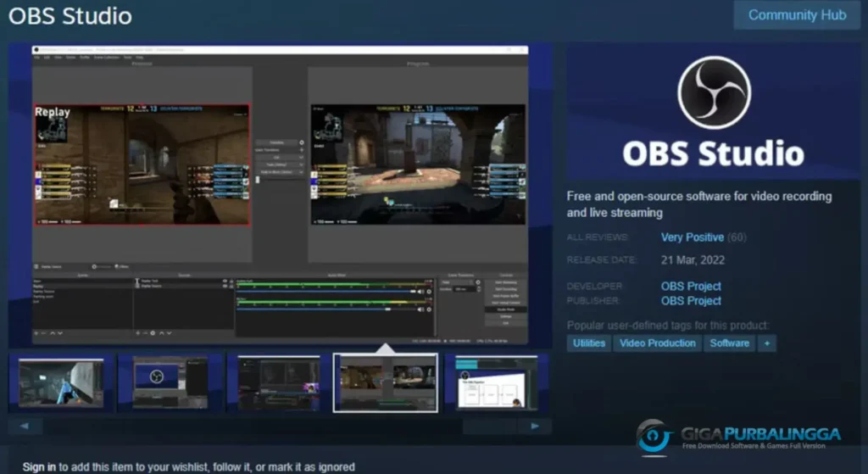This screenshot has width=868, height=474.
Task: Click the thumbnail strip scrollbar handle
Action: (489, 427)
